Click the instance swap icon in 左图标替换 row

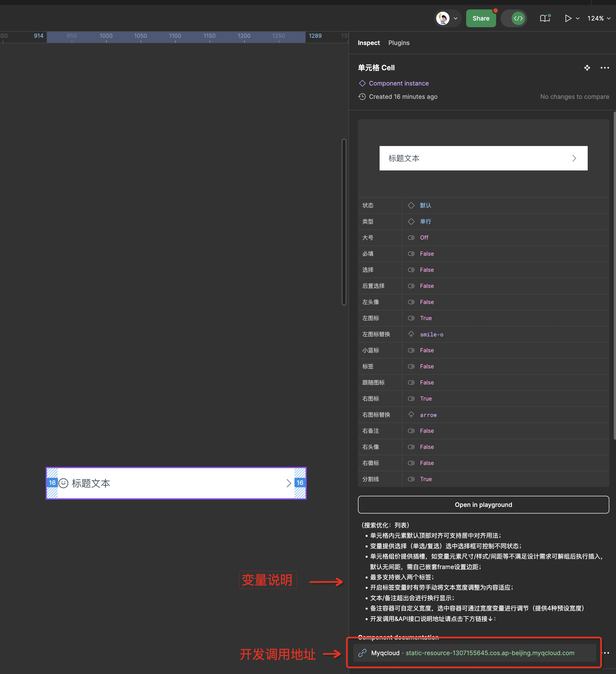[x=411, y=334]
